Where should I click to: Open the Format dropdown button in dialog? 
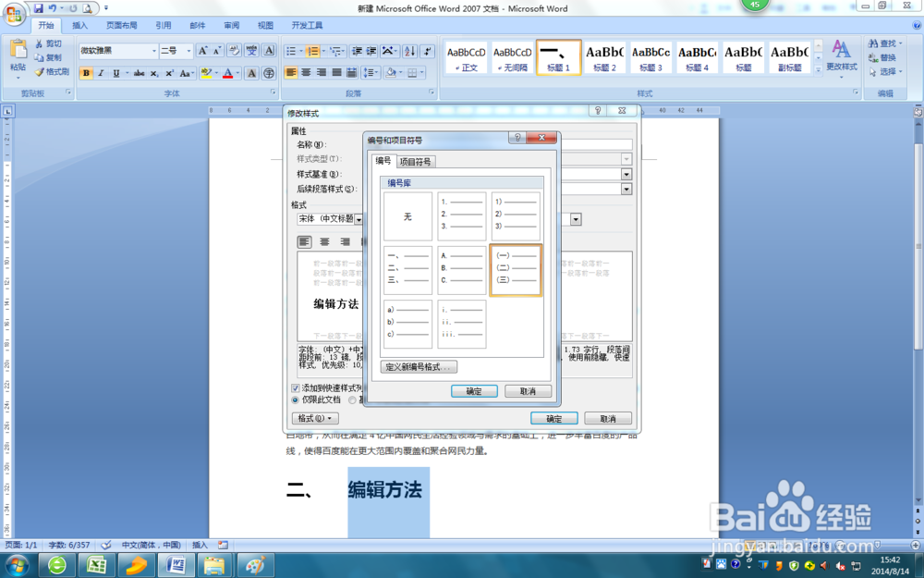point(315,418)
